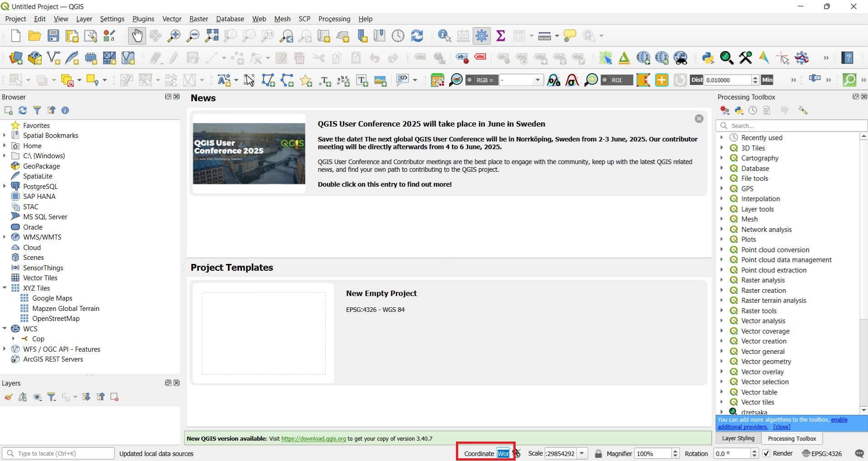Filter the Browser panel
868x461 pixels.
pyautogui.click(x=37, y=110)
